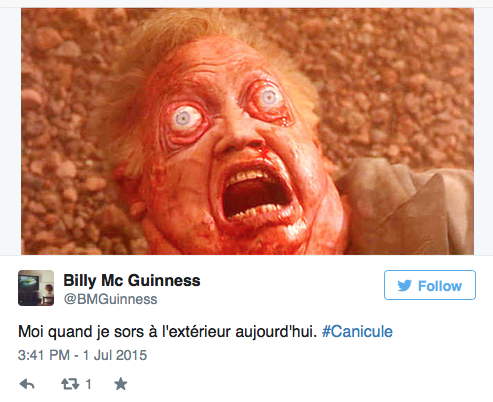Click the Twitter bird icon in Follow button
This screenshot has width=493, height=402.
pyautogui.click(x=405, y=286)
